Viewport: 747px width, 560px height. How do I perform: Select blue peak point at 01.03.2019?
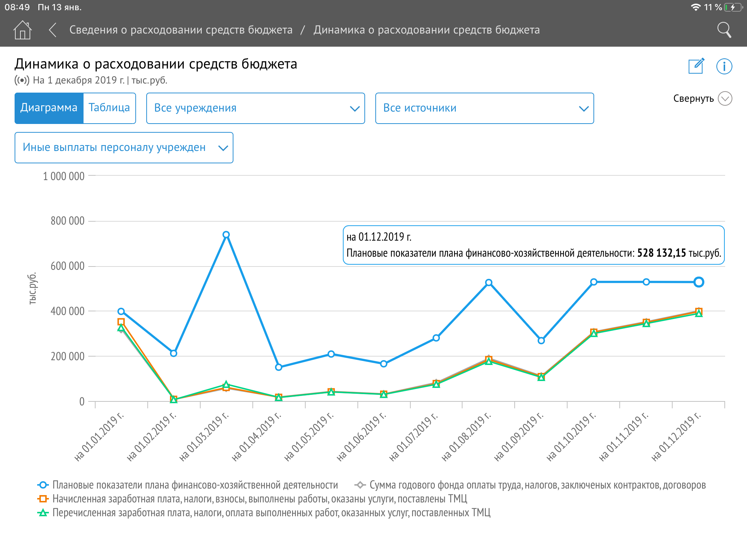click(226, 234)
